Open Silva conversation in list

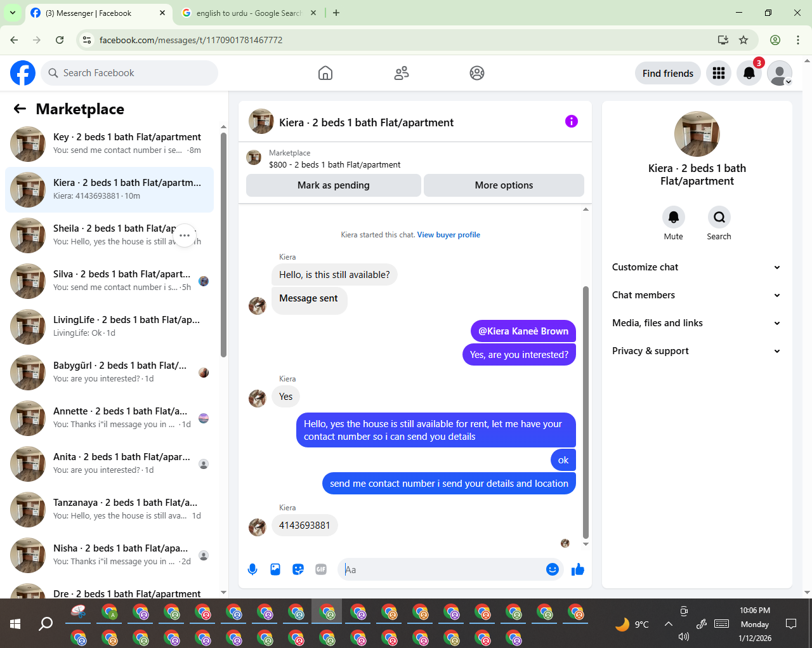point(109,281)
